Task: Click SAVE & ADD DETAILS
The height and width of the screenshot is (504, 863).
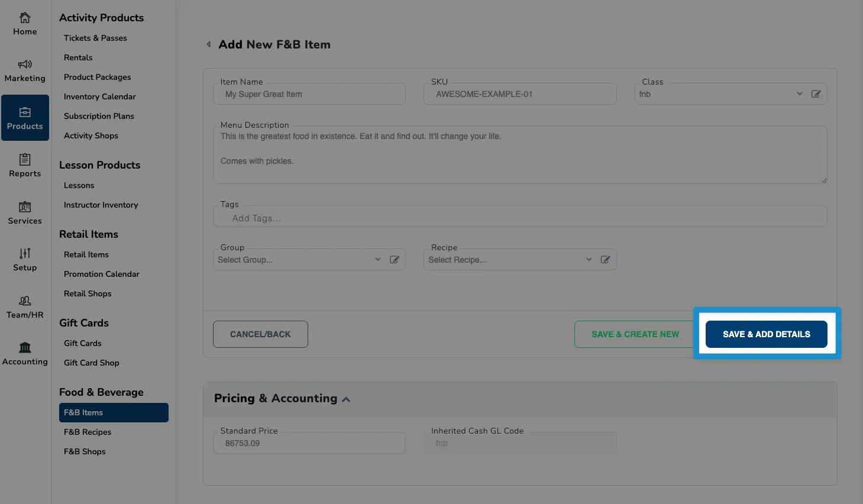Action: pos(767,334)
